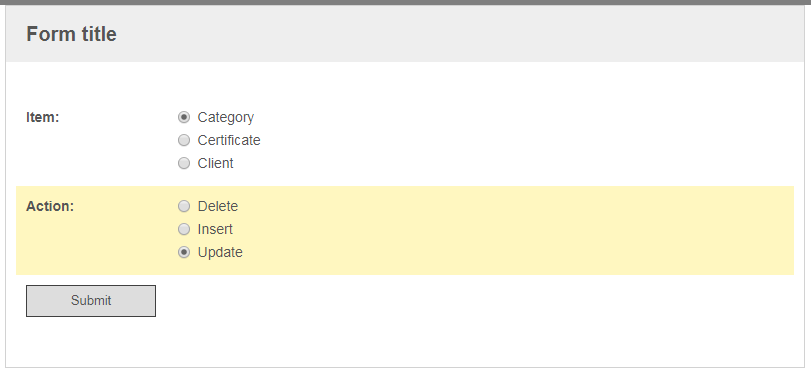Viewport: 811px width, 378px height.
Task: Click the "Delete" option label text
Action: 218,206
